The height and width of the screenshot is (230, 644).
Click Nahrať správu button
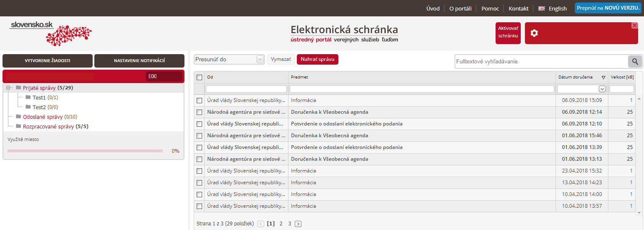pyautogui.click(x=317, y=59)
